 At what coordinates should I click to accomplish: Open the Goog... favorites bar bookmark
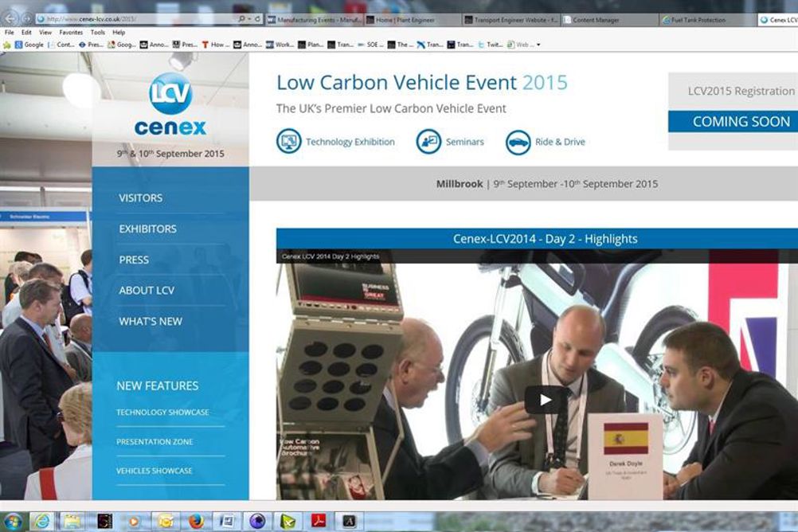click(x=122, y=45)
